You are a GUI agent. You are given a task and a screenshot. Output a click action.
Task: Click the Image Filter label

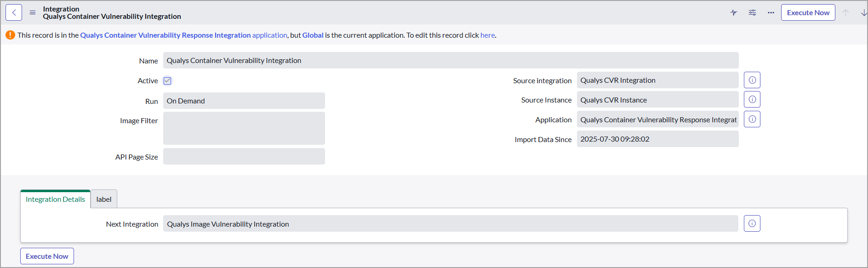(x=139, y=120)
